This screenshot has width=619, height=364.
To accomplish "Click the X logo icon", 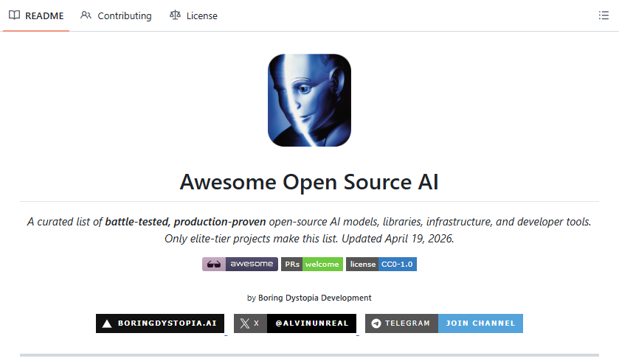I will point(245,323).
